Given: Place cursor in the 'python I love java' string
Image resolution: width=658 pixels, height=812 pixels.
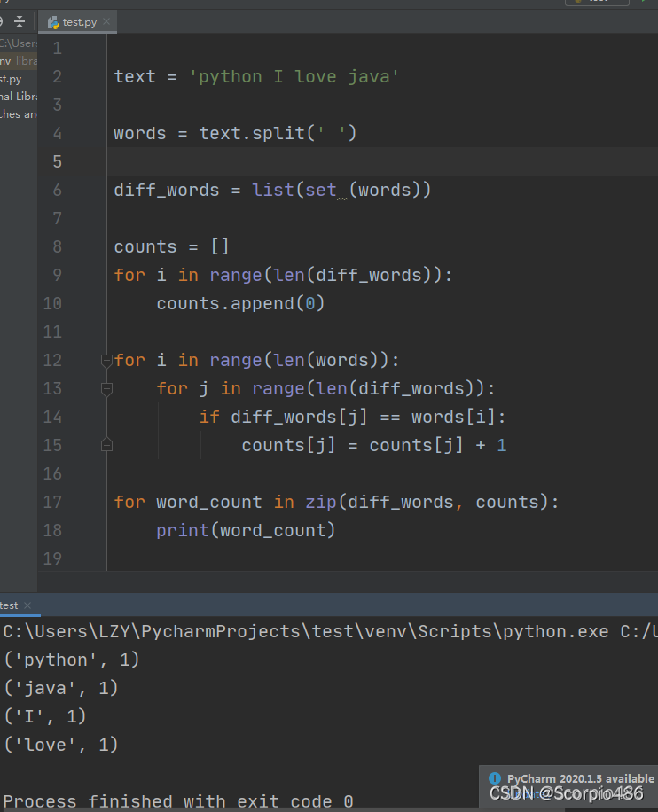Looking at the screenshot, I should (294, 76).
